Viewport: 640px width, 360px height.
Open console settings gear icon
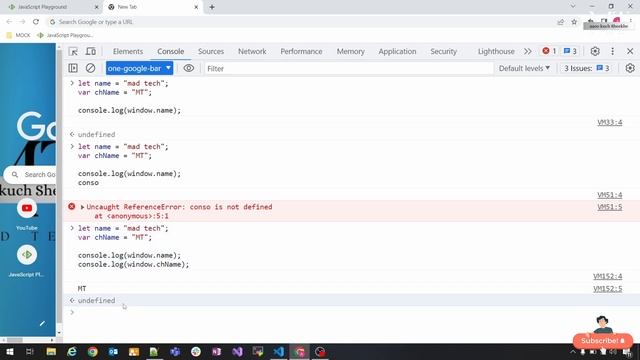[x=630, y=68]
